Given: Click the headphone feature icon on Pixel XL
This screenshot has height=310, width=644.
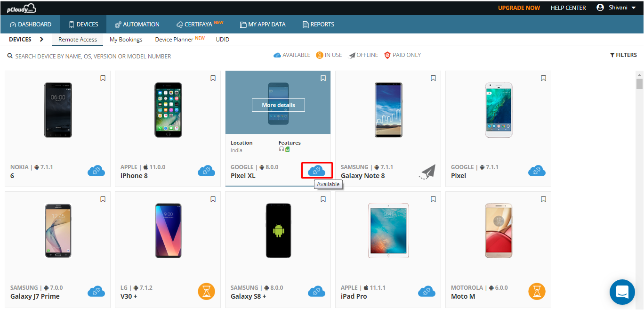Looking at the screenshot, I should click(282, 149).
